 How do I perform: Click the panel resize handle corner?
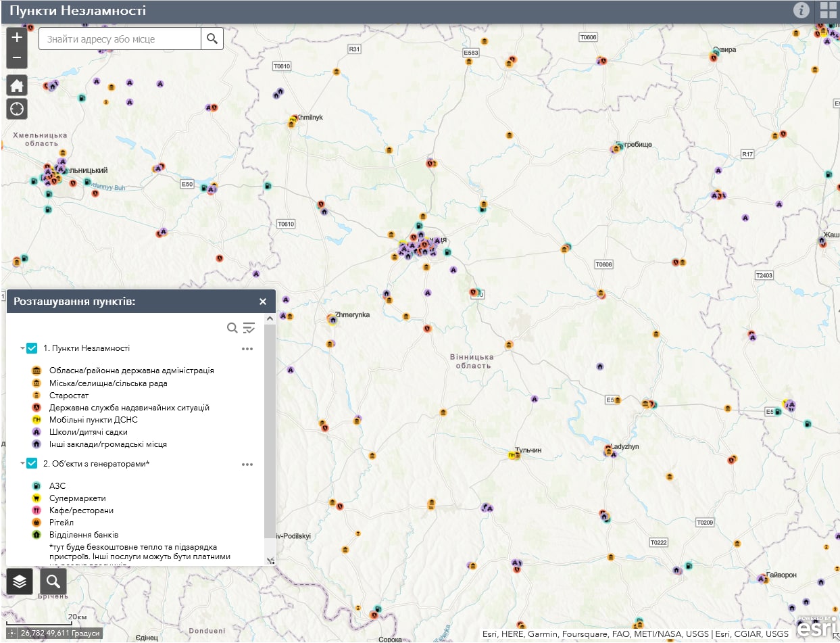(x=271, y=561)
